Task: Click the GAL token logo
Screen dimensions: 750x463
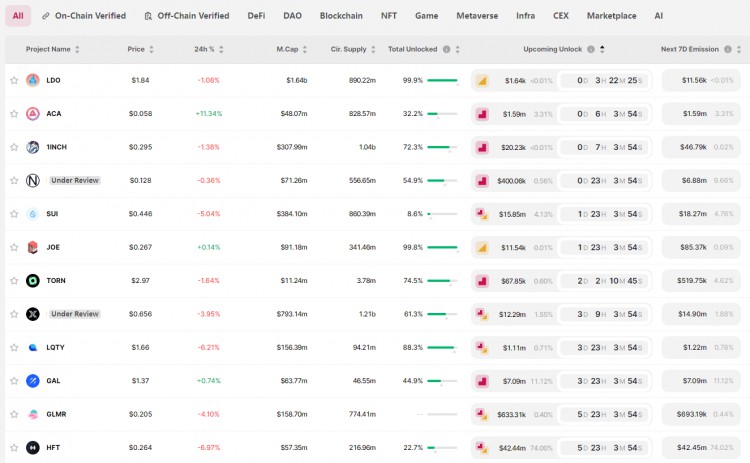Action: (x=33, y=381)
